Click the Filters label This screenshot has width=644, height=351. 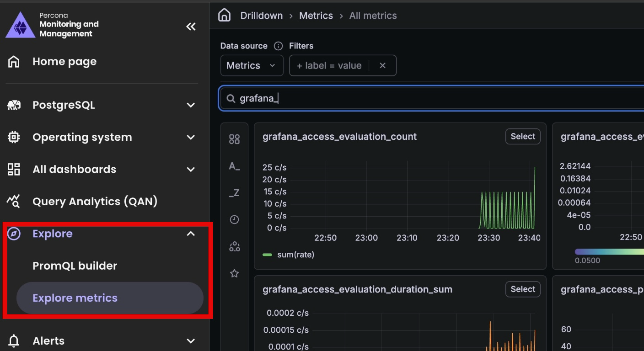click(301, 46)
